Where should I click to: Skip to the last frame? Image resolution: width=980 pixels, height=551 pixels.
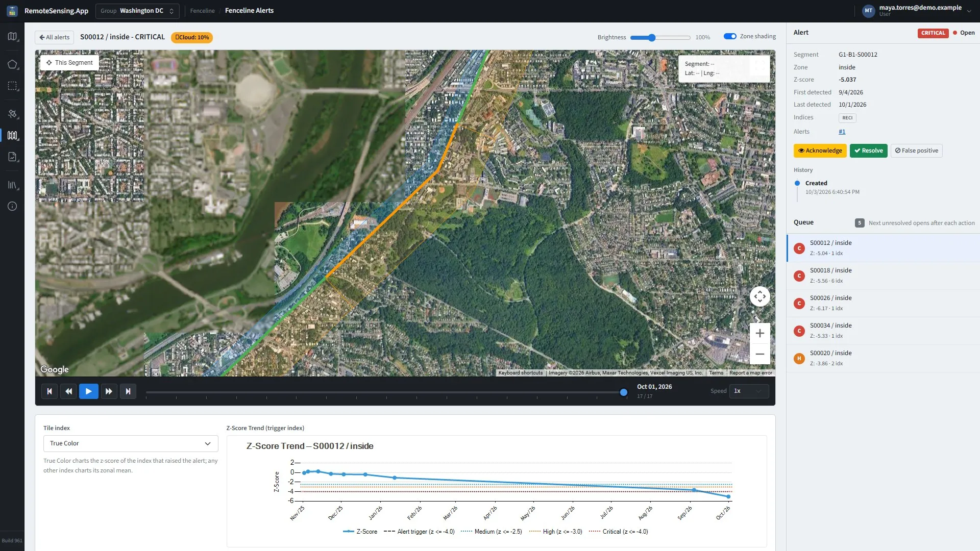(128, 391)
